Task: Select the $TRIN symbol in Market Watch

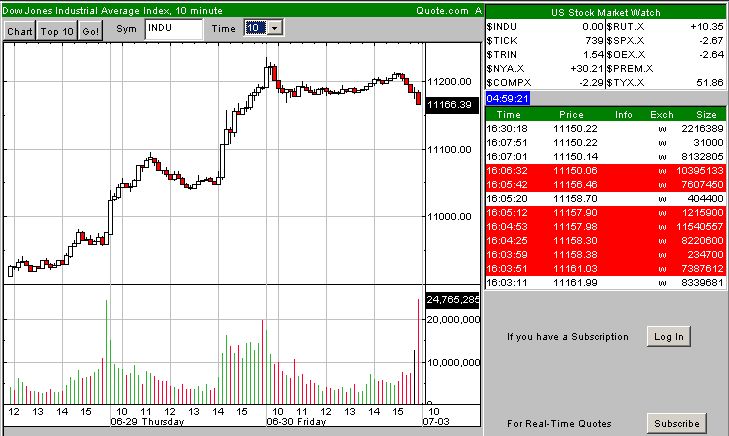Action: point(501,55)
